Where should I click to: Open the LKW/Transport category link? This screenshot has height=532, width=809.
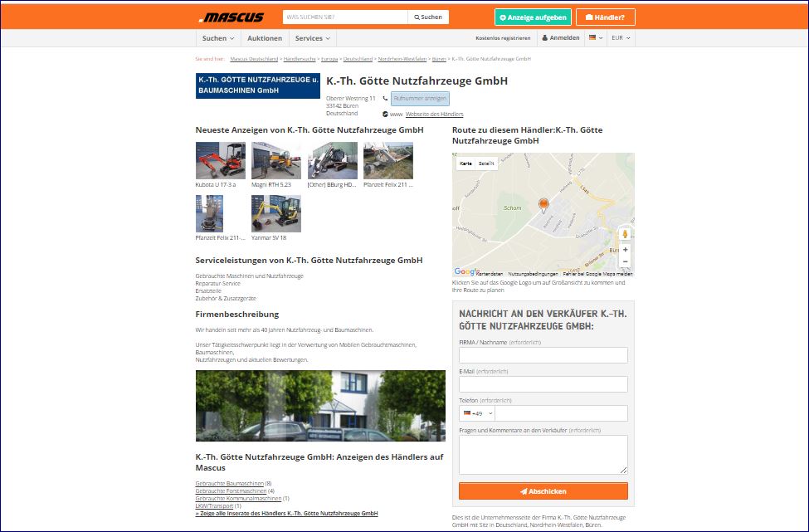coord(214,506)
